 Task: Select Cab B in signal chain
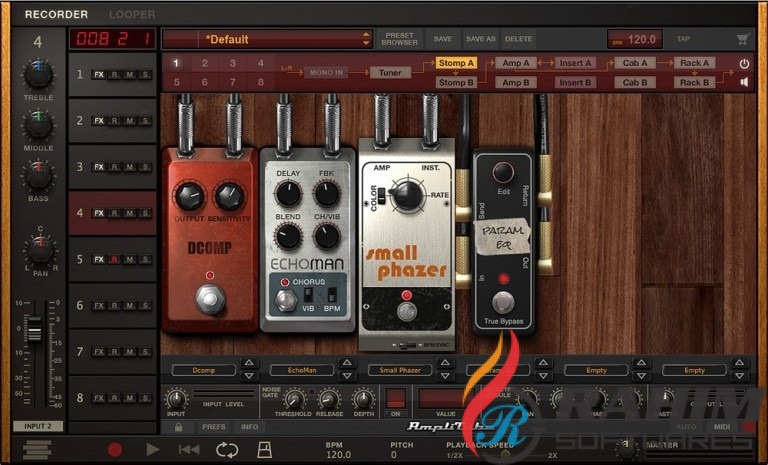635,82
